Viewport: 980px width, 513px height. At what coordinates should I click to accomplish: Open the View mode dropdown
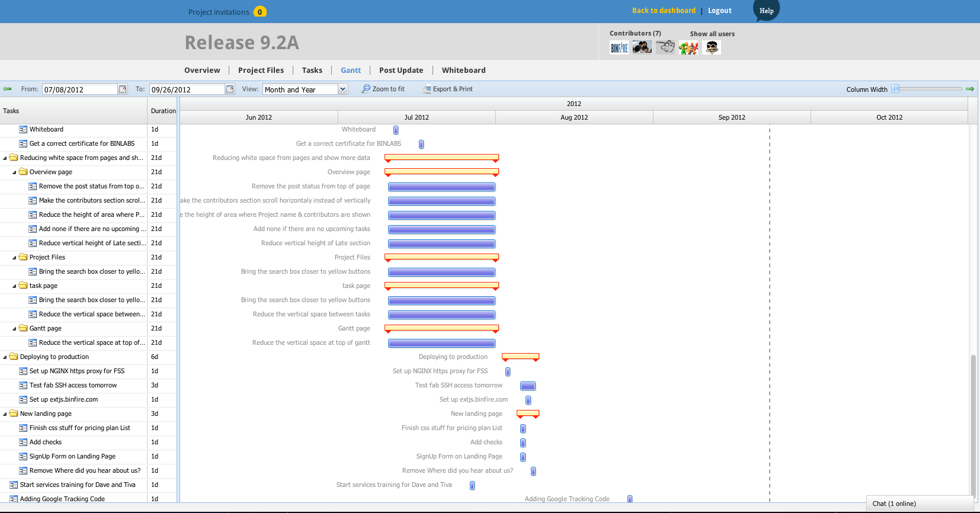[x=342, y=89]
